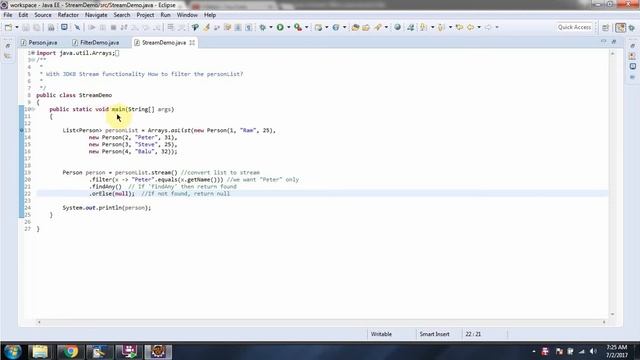Click the Web Browser globe icon
The height and width of the screenshot is (360, 640).
(398, 27)
